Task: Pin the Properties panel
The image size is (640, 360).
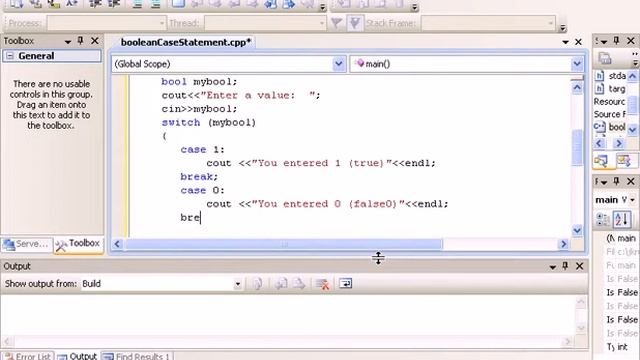Action: (x=616, y=181)
